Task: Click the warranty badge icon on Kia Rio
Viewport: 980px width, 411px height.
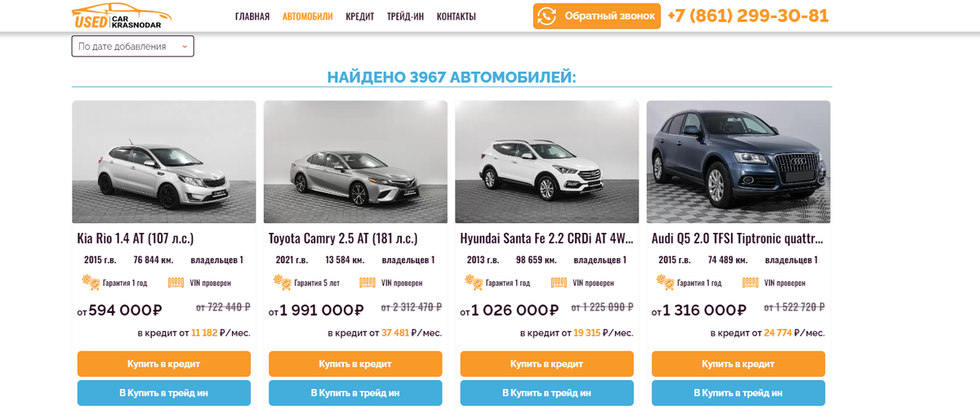Action: click(91, 283)
